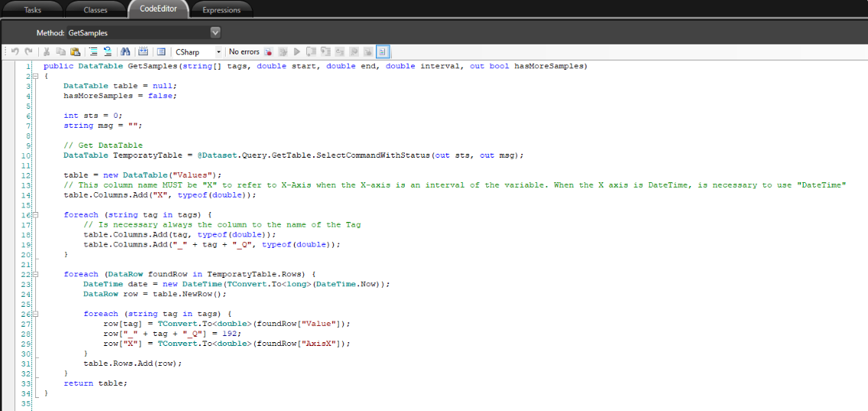Click the Cut scissors icon
The width and height of the screenshot is (868, 411).
[x=47, y=52]
